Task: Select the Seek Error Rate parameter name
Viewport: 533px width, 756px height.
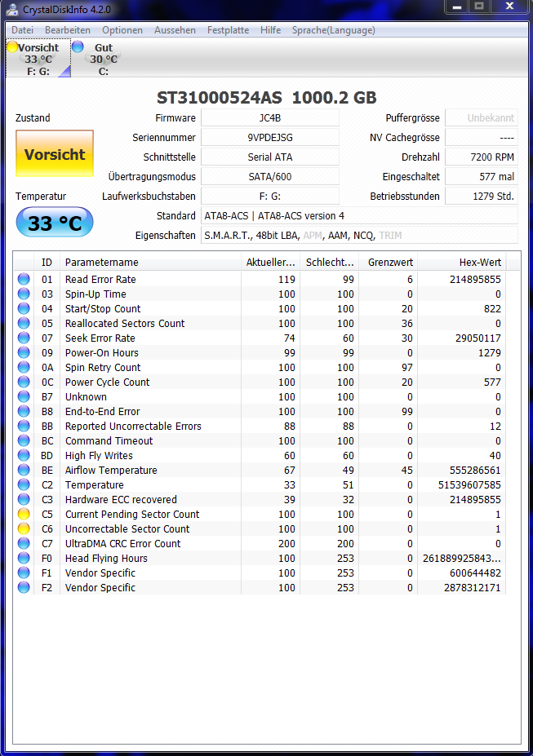Action: click(x=100, y=338)
